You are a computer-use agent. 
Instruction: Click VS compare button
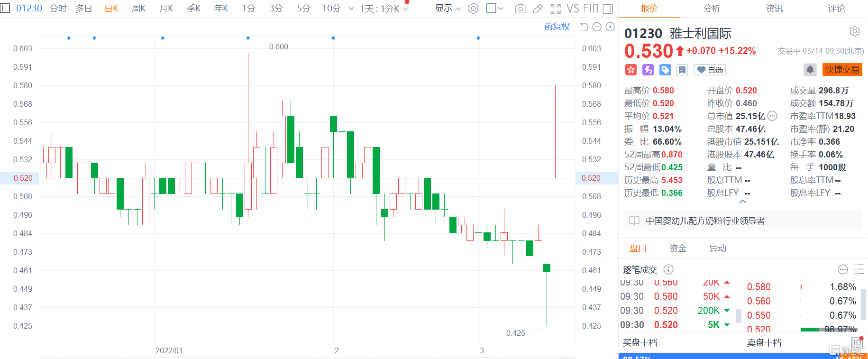573,9
